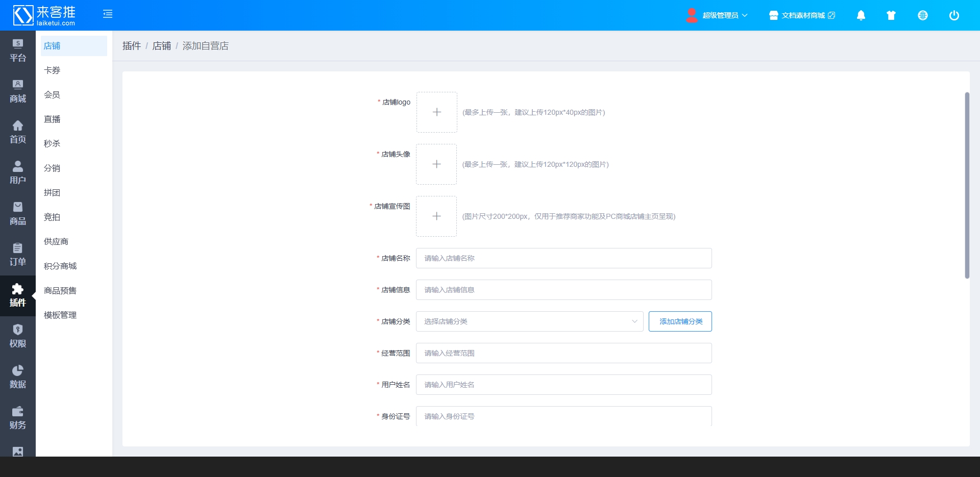Click the theme skin shirt icon
The width and height of the screenshot is (980, 477).
(891, 15)
